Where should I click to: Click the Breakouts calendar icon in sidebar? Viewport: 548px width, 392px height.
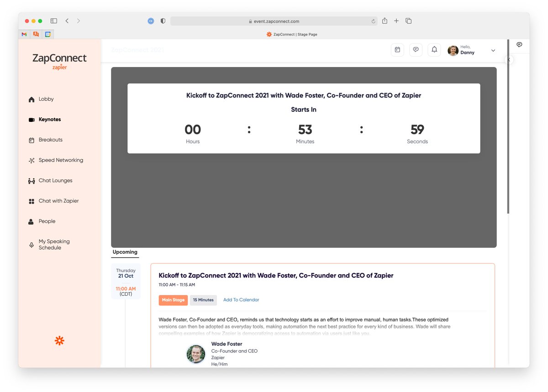click(32, 140)
